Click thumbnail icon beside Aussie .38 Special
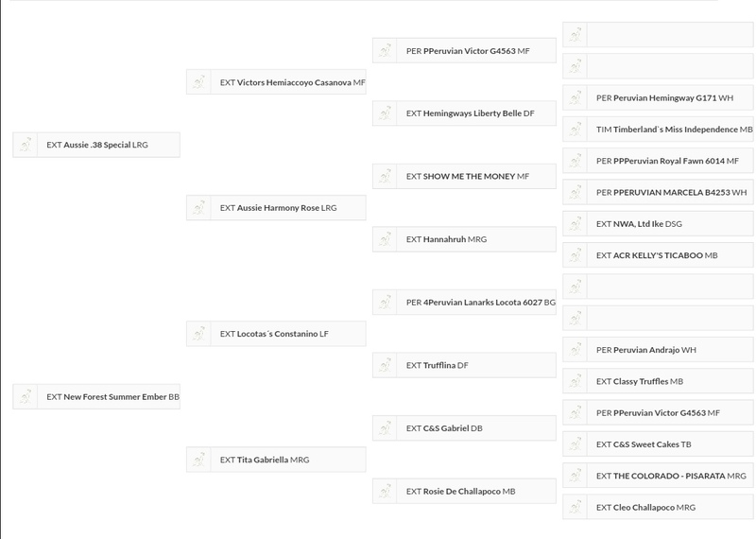The width and height of the screenshot is (756, 539). [26, 145]
